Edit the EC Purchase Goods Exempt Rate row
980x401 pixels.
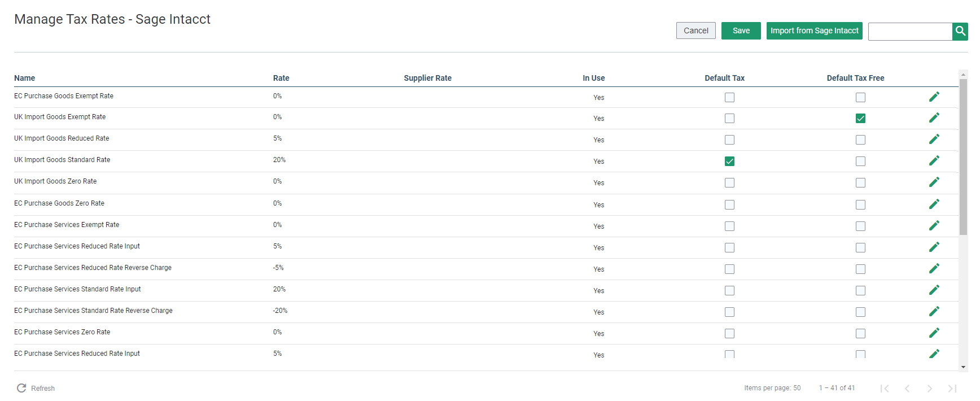pos(934,97)
